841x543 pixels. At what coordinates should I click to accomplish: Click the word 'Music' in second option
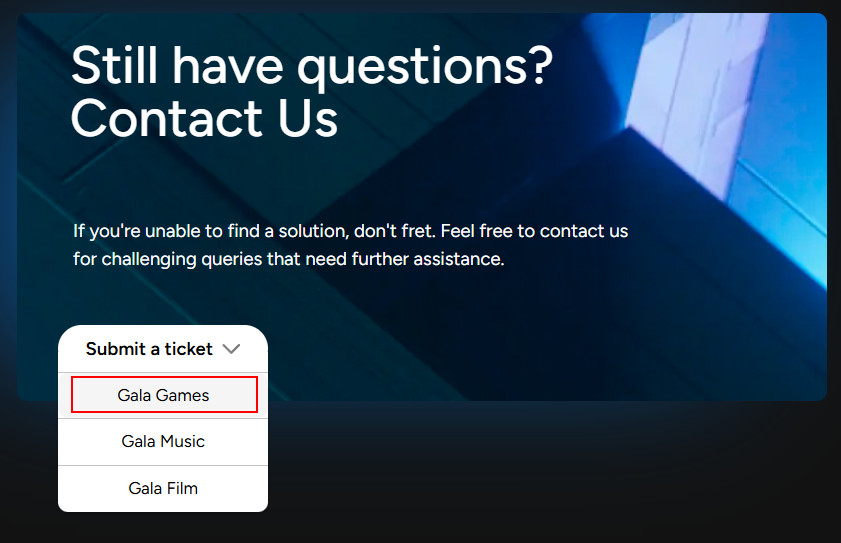click(x=182, y=442)
